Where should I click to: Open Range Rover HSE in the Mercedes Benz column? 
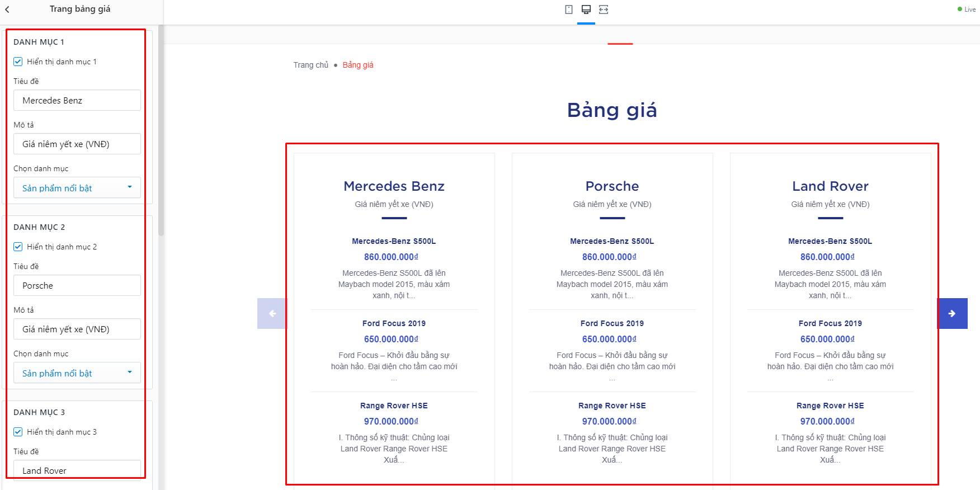click(394, 406)
